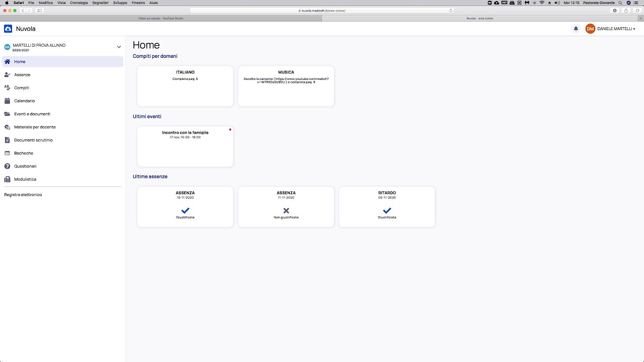
Task: Switch to Video sul canale YouTube Studio tab
Action: pos(161,18)
